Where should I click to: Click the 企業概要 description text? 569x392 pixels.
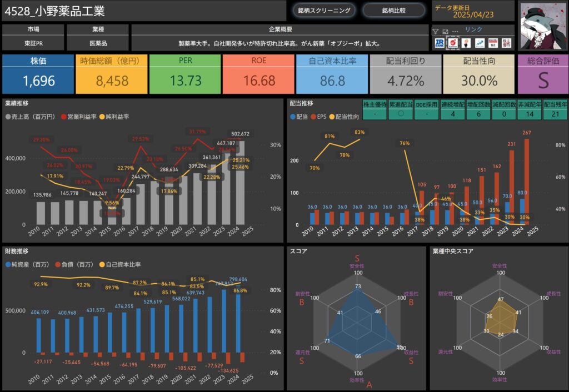[279, 43]
